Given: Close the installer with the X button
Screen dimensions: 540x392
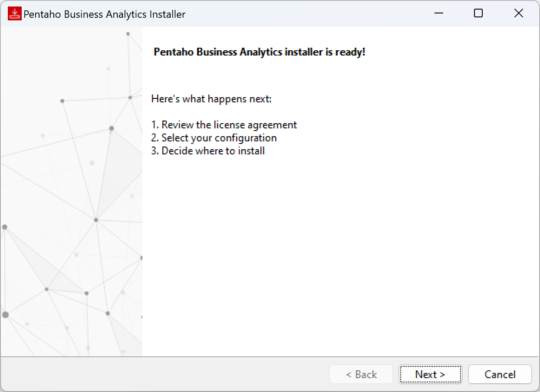Looking at the screenshot, I should 518,13.
